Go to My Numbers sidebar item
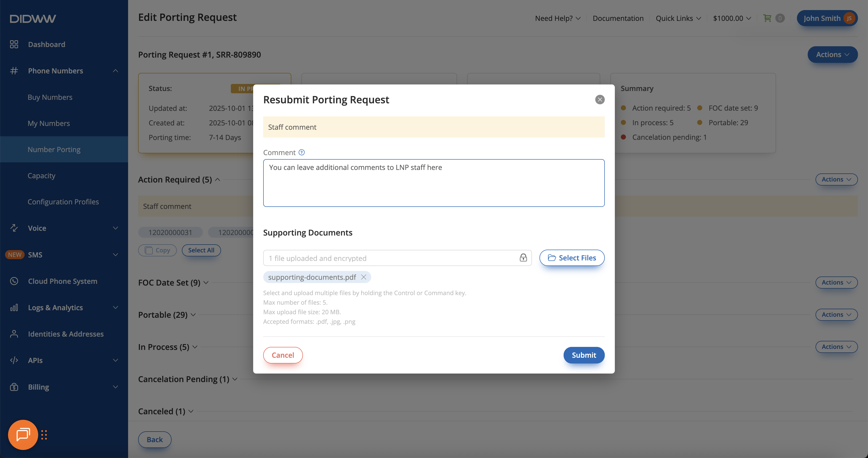This screenshot has height=458, width=868. 48,123
